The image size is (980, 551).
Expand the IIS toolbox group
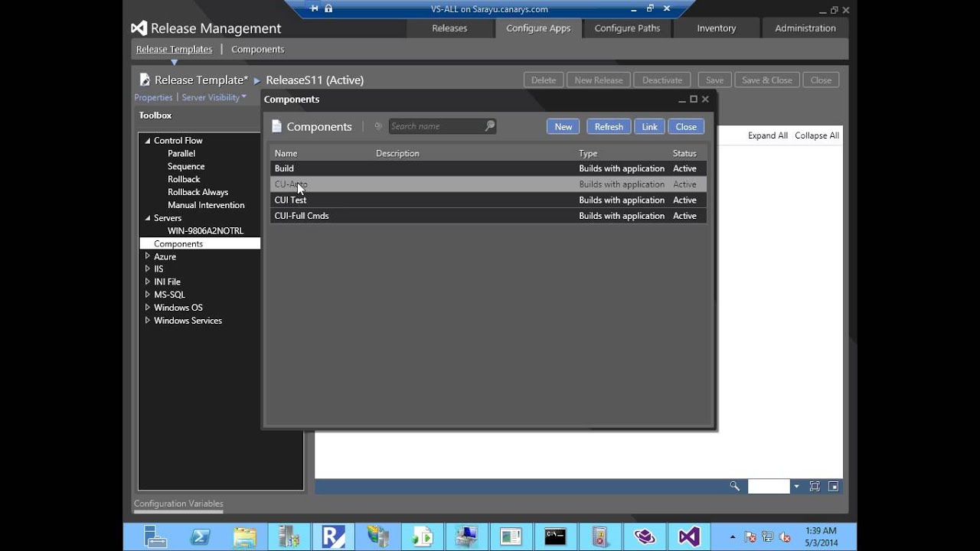point(148,269)
